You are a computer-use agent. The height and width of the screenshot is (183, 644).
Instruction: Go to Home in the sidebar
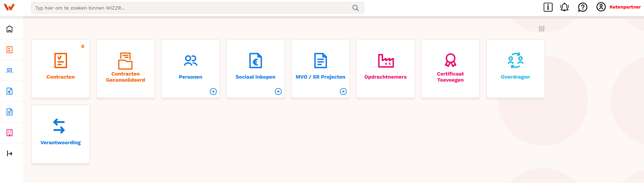(x=10, y=29)
